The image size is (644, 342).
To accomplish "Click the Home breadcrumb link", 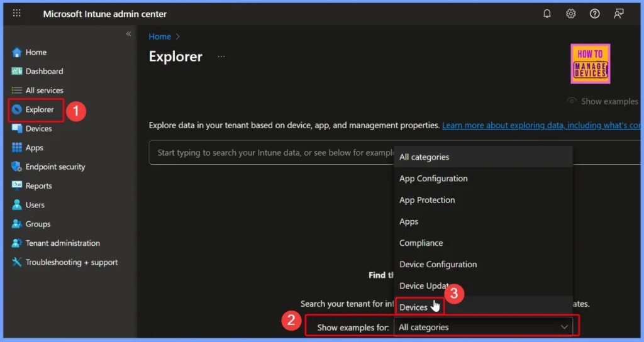I will point(160,36).
